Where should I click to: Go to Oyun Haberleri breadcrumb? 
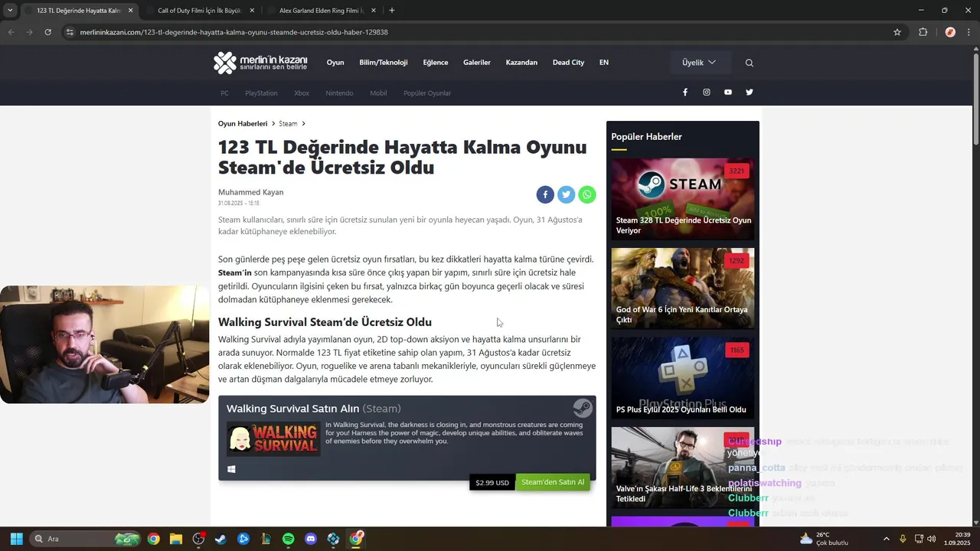[x=243, y=124]
